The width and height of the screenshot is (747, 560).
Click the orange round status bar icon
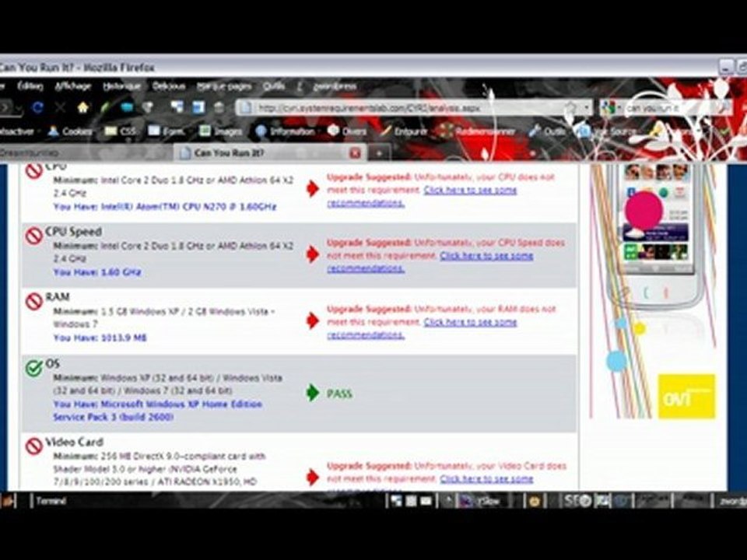(x=534, y=501)
